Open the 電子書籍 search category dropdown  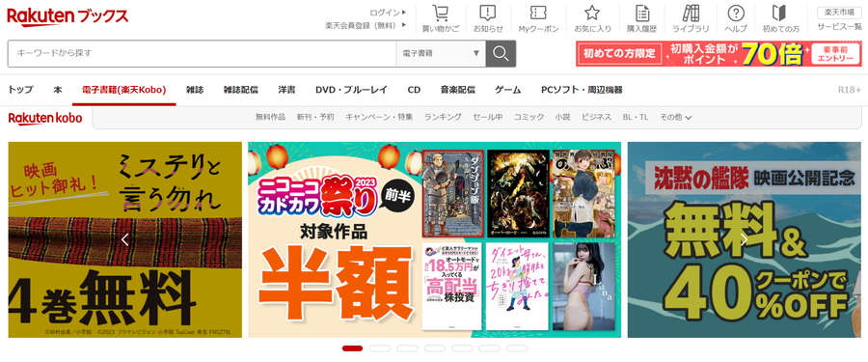441,53
